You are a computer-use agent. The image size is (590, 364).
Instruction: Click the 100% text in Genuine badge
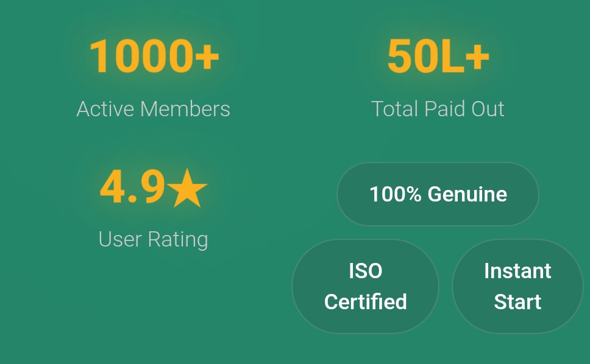click(396, 194)
